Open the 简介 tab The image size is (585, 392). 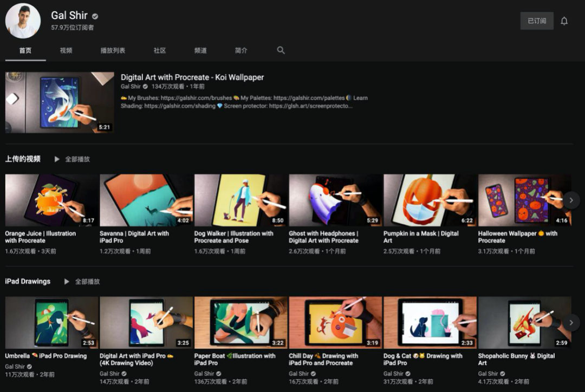(x=241, y=50)
